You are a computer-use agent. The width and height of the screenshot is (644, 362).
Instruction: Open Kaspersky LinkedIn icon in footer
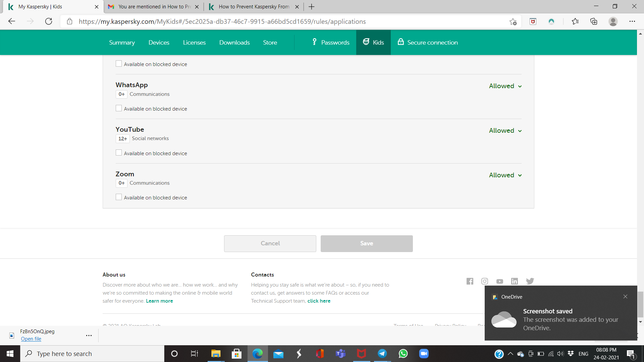(x=515, y=281)
